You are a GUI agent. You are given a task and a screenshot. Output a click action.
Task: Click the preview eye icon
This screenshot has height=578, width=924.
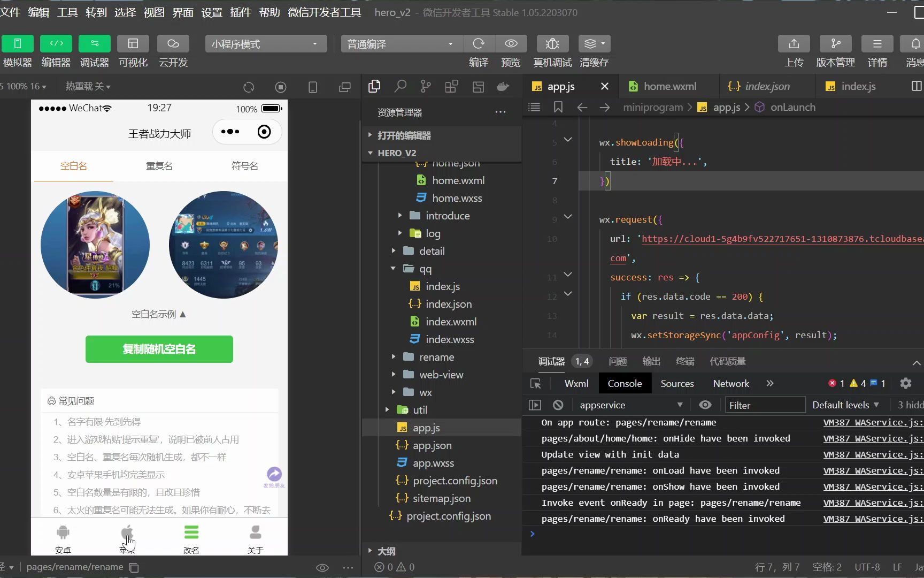click(511, 43)
